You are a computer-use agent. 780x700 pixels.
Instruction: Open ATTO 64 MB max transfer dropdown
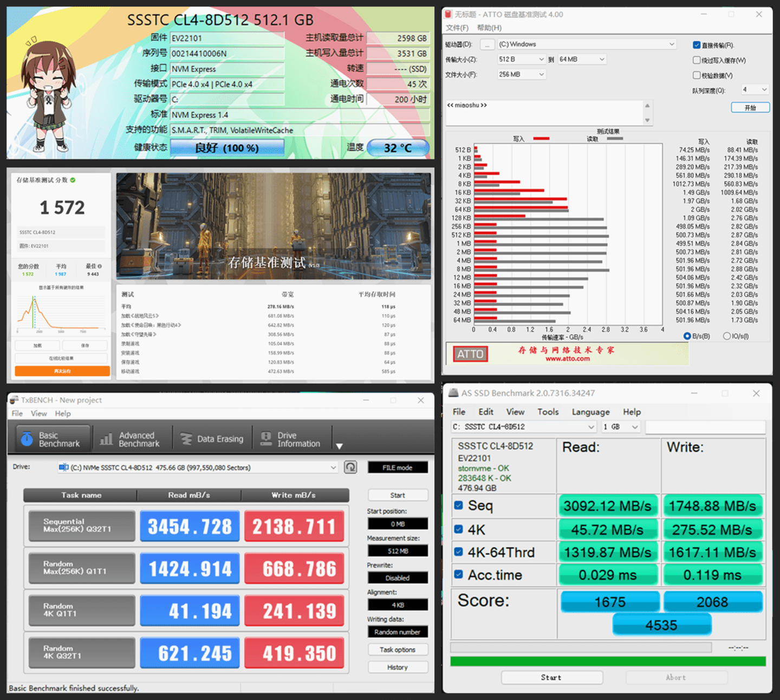582,59
